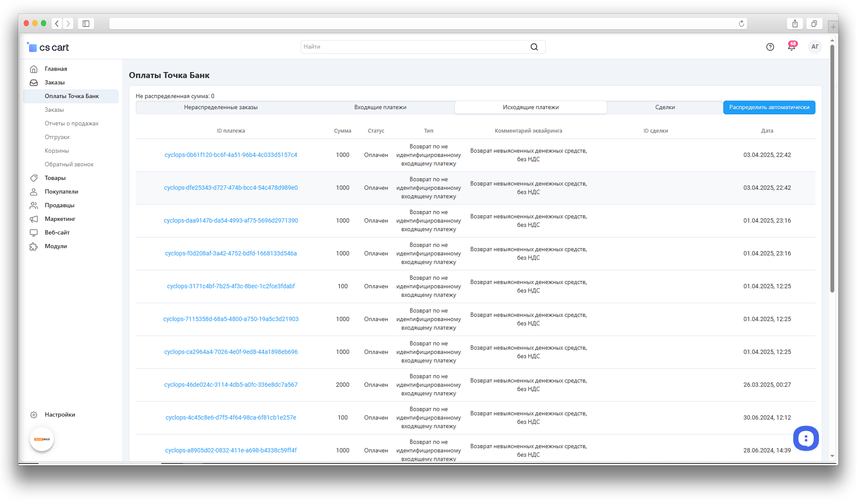The width and height of the screenshot is (859, 504).
Task: Click the help question mark icon
Action: [770, 47]
